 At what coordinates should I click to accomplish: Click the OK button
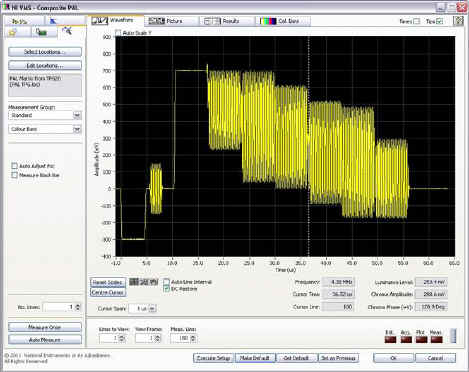393,358
